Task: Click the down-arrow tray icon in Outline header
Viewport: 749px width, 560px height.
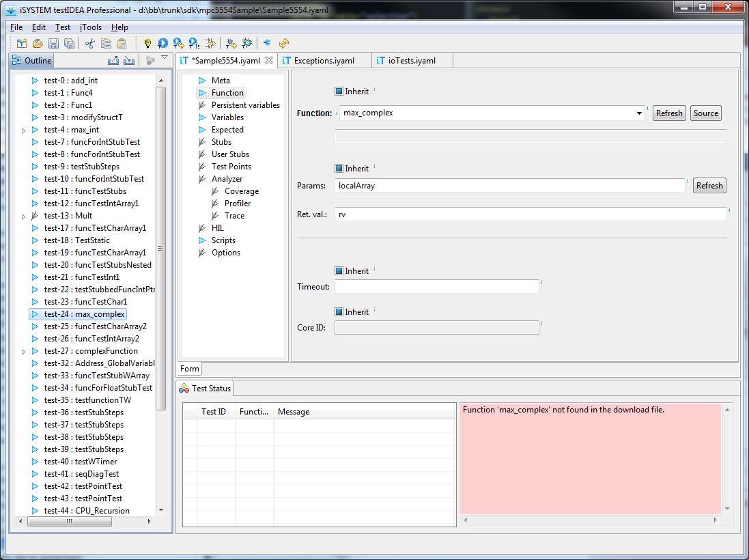Action: click(129, 60)
